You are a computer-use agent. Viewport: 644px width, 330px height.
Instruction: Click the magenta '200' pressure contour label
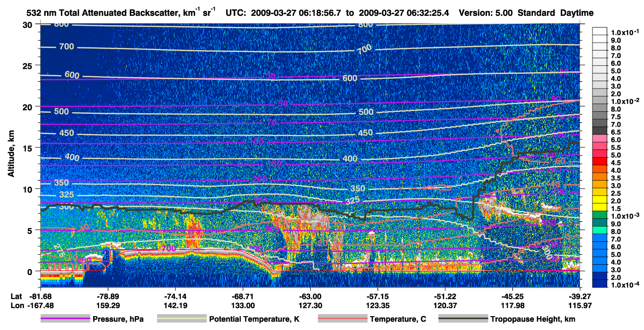tap(260, 179)
